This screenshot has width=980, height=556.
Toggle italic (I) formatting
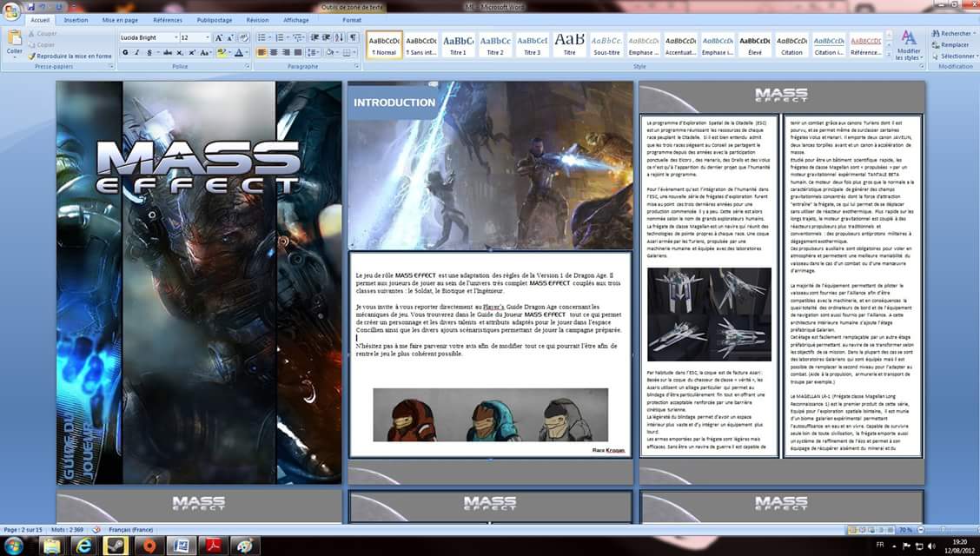(x=137, y=52)
